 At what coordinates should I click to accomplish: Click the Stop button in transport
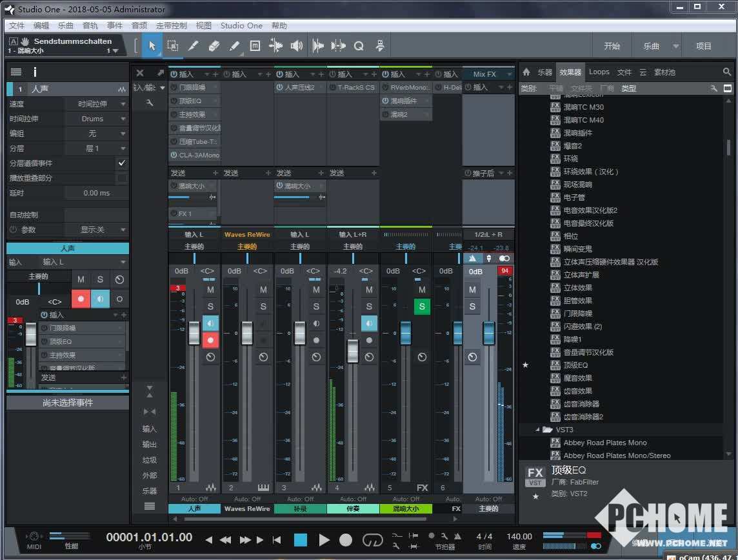pos(300,540)
